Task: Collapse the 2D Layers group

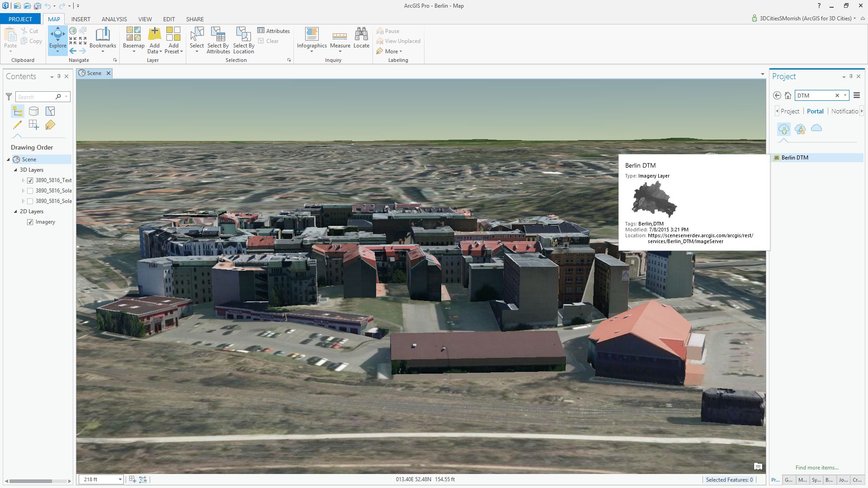Action: (15, 211)
